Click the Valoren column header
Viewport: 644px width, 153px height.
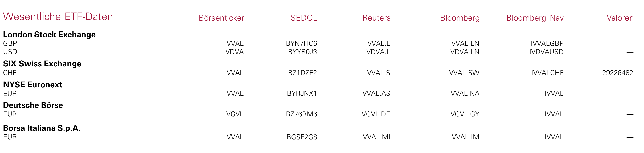click(x=620, y=18)
